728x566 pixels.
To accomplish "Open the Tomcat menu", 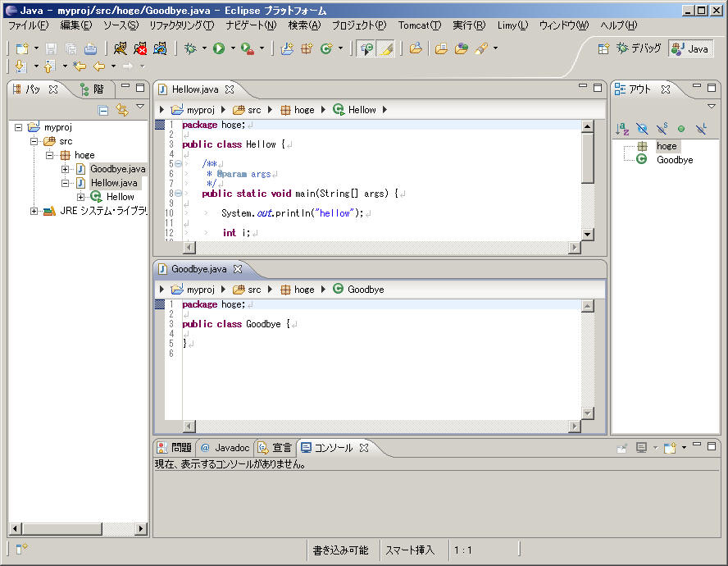I will click(419, 25).
